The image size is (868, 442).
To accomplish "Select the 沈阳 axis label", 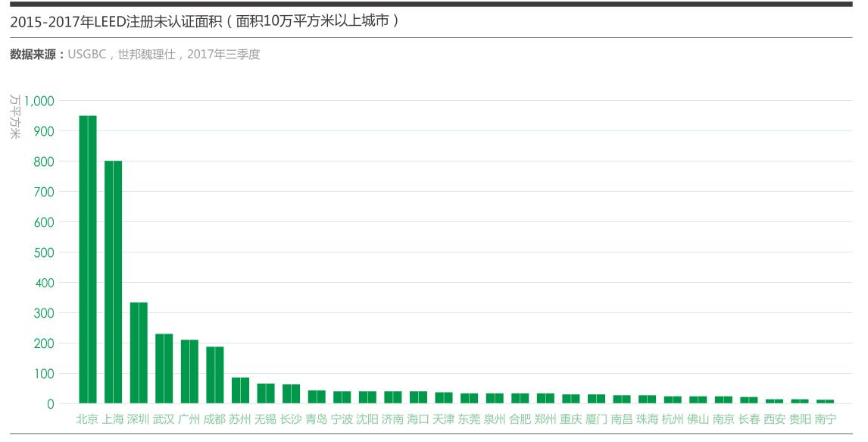I will coord(367,419).
